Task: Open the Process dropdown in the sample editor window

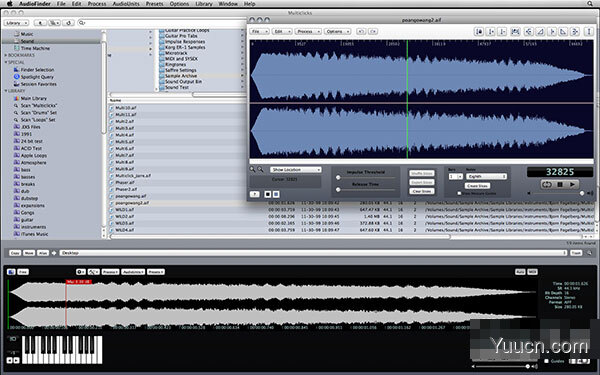Action: 308,31
